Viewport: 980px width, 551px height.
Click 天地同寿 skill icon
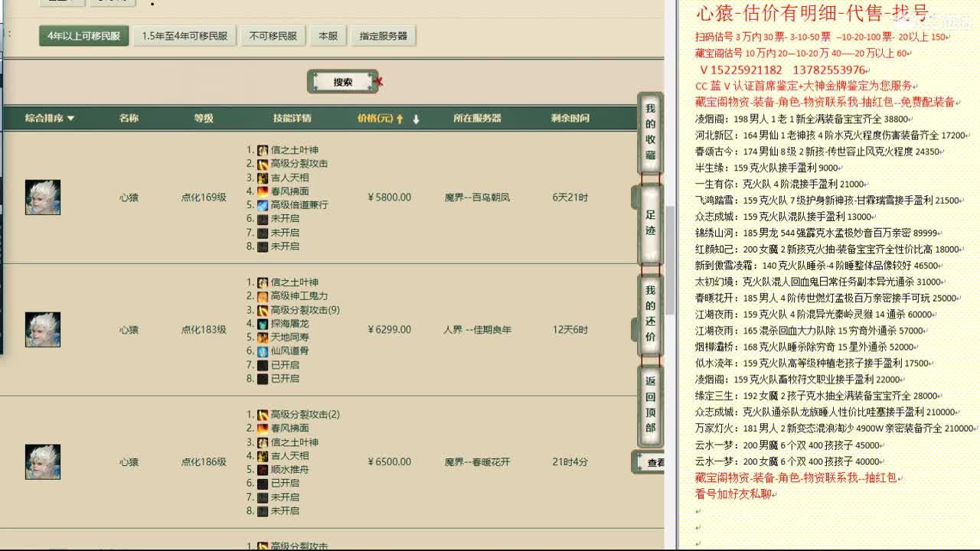click(263, 337)
